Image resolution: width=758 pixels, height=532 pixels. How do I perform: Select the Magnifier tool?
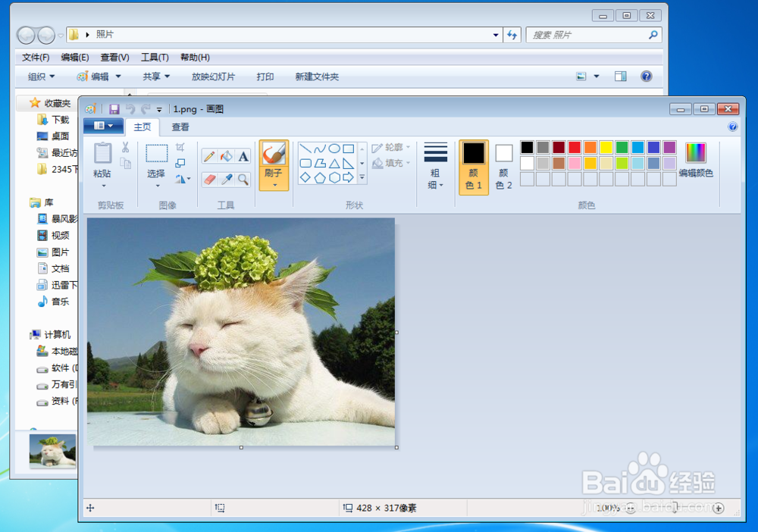pos(243,180)
